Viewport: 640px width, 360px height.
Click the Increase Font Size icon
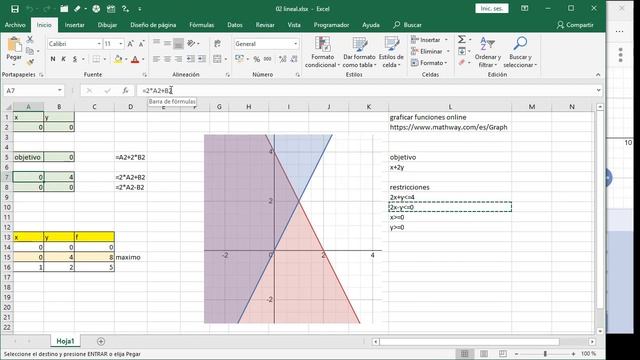pos(131,44)
